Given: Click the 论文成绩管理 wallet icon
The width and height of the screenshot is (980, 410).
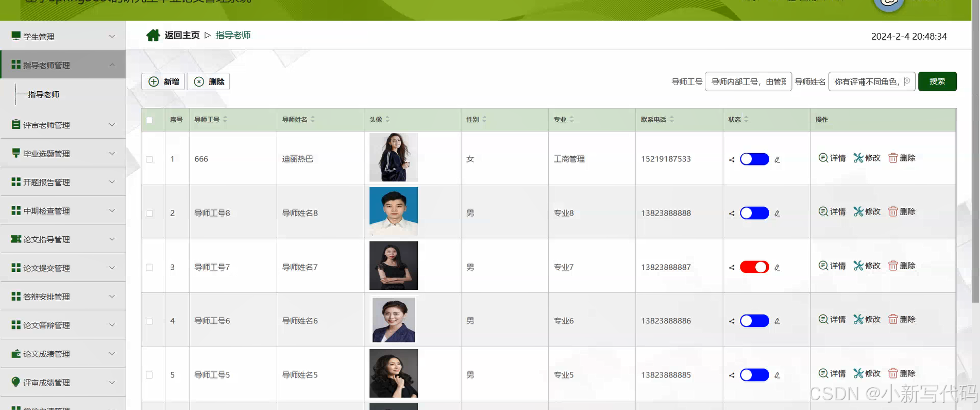Looking at the screenshot, I should pyautogui.click(x=16, y=353).
